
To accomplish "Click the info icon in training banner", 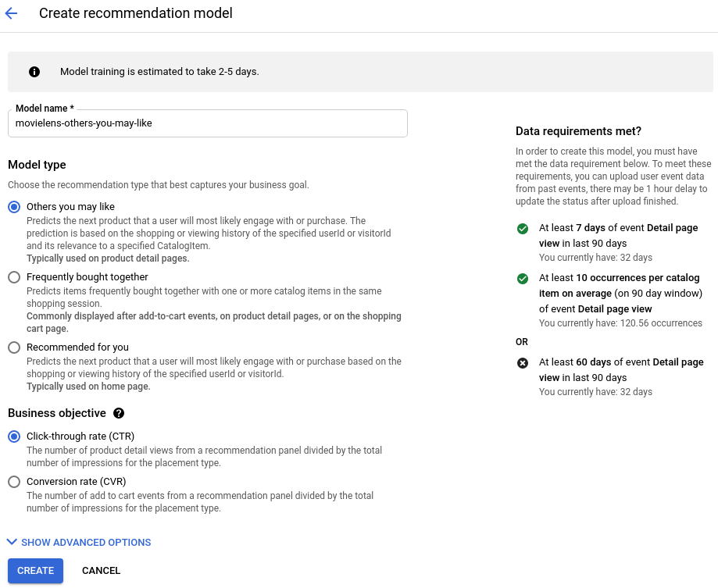I will click(34, 72).
